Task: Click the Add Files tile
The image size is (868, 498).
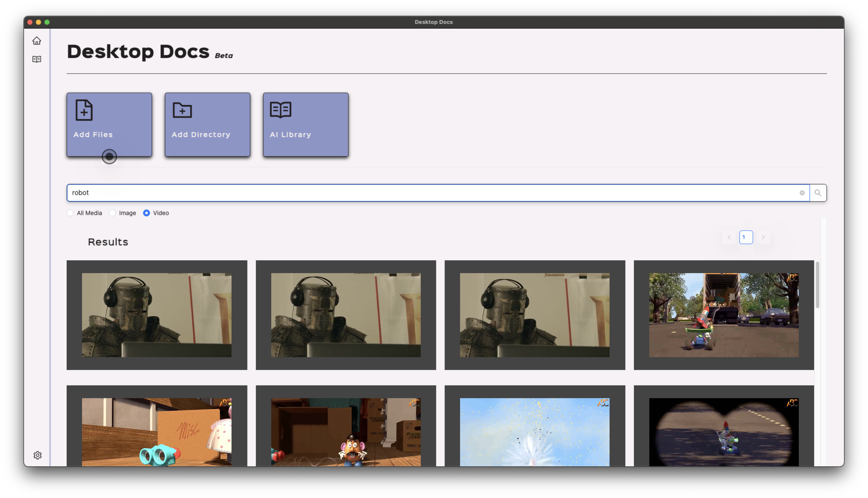Action: [x=109, y=125]
